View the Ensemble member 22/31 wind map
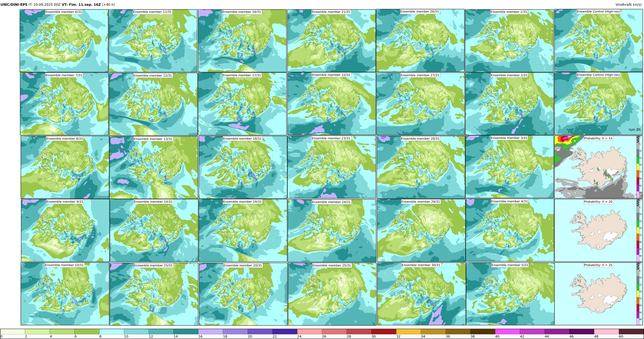The height and width of the screenshot is (339, 644). [331, 104]
